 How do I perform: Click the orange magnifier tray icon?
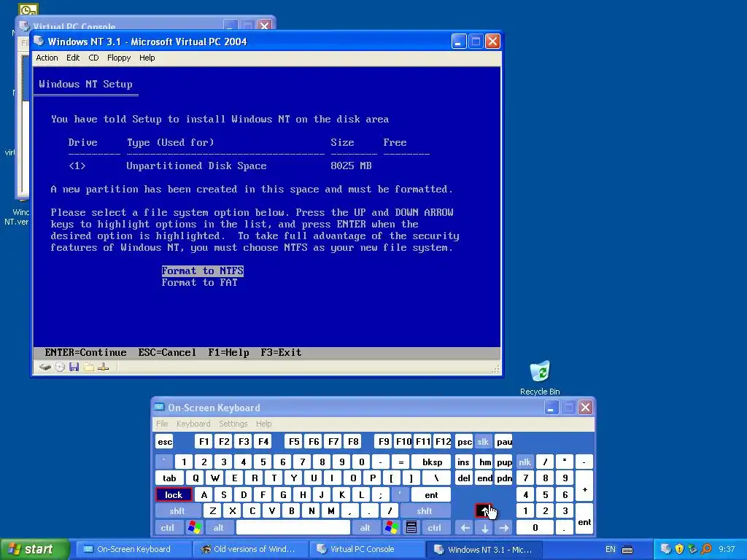(x=706, y=549)
